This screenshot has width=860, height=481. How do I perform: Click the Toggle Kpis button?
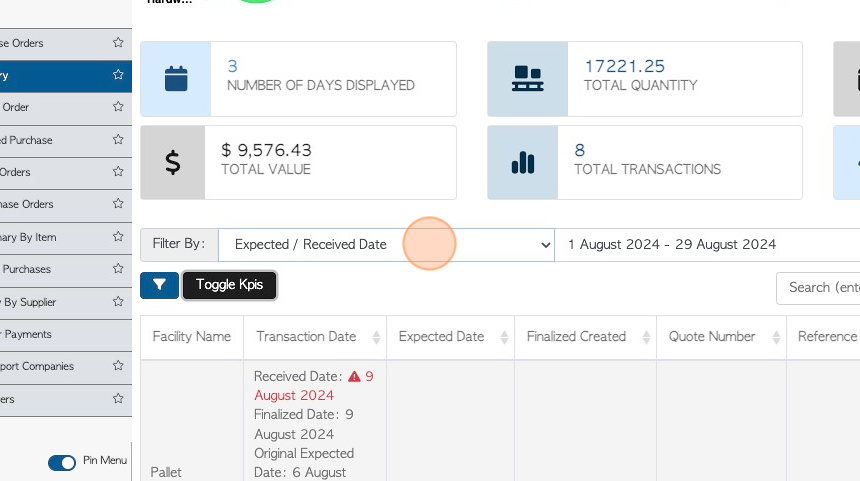pyautogui.click(x=229, y=285)
